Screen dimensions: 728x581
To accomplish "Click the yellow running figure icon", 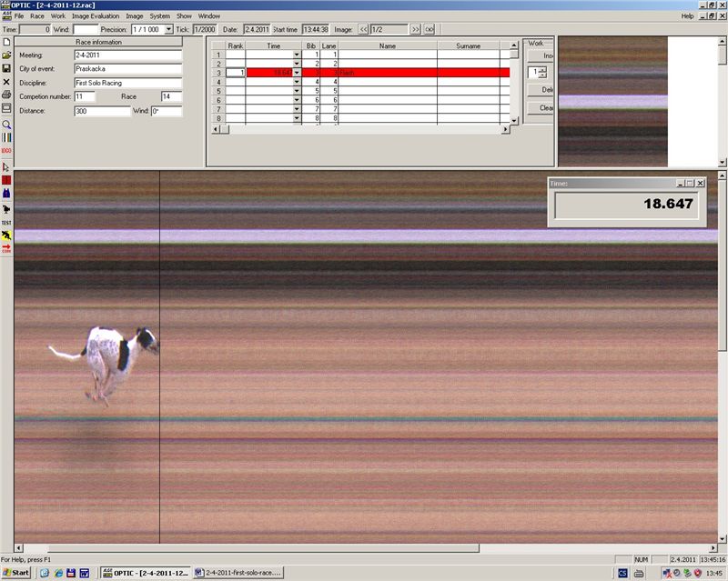I will [6, 235].
